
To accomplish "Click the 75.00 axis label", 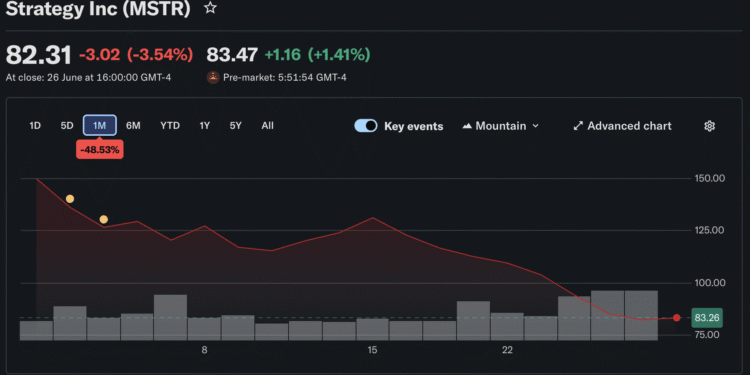I will [707, 334].
